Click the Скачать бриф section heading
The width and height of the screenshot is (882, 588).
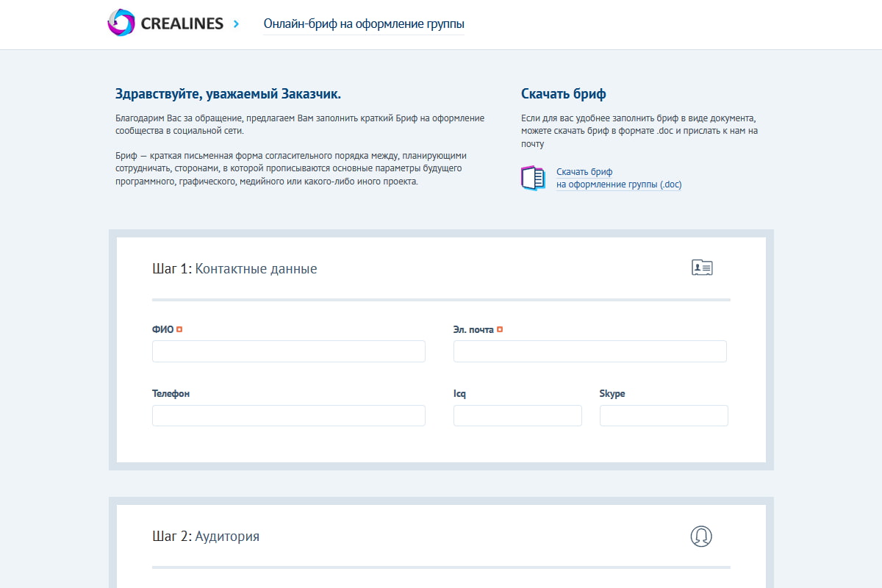[x=563, y=94]
